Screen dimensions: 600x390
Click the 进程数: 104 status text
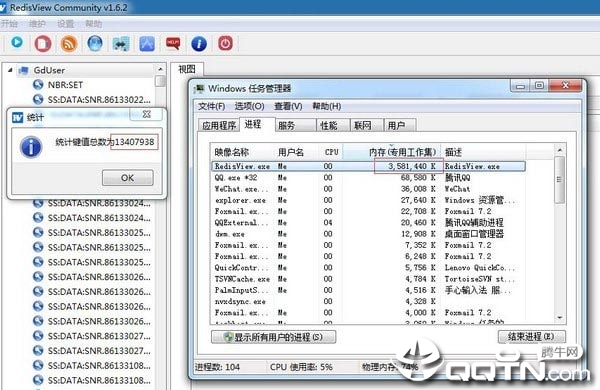click(x=217, y=367)
